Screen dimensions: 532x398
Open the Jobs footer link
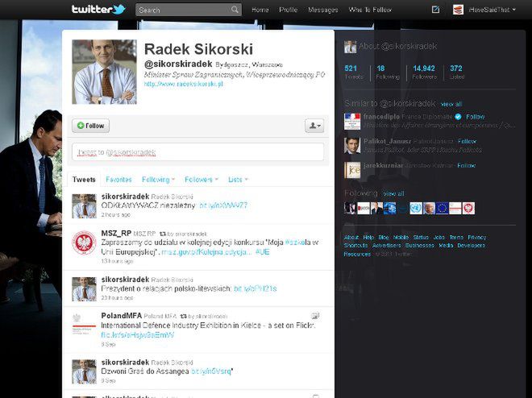(439, 238)
